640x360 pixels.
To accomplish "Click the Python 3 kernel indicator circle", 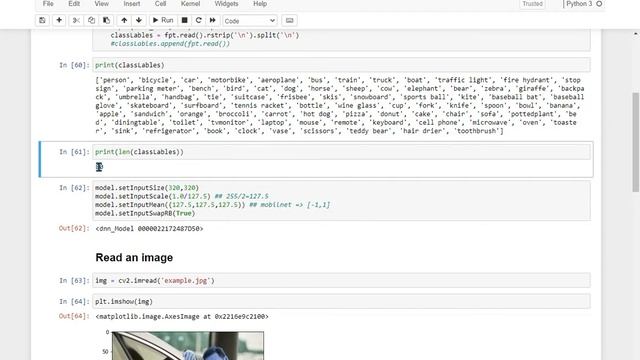I will pyautogui.click(x=599, y=4).
